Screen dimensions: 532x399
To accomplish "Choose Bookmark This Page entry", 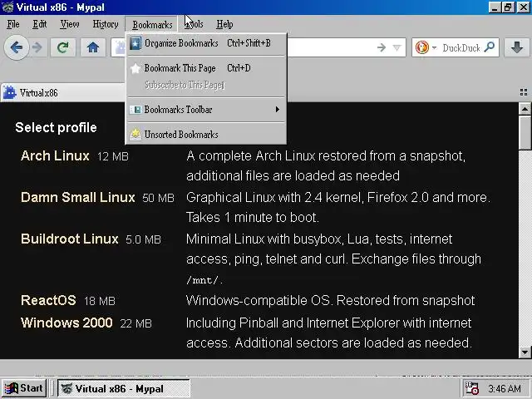I will tap(206, 68).
